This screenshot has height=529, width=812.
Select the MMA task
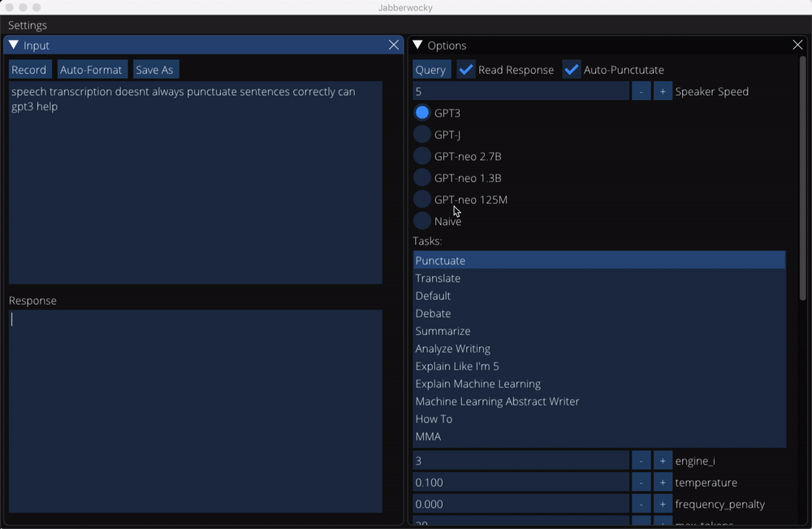point(599,436)
